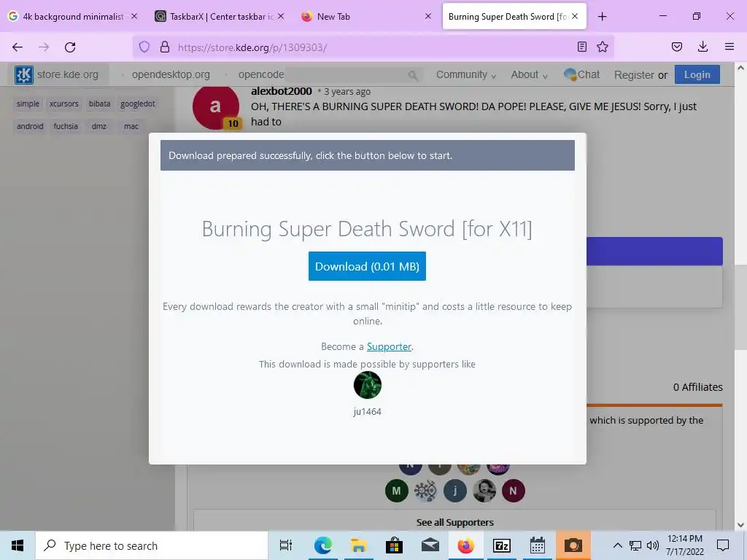Close the TaskbarX tab

tap(281, 16)
